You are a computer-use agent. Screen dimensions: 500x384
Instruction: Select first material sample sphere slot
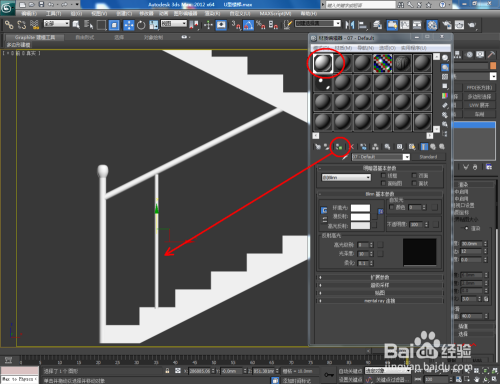tap(323, 63)
